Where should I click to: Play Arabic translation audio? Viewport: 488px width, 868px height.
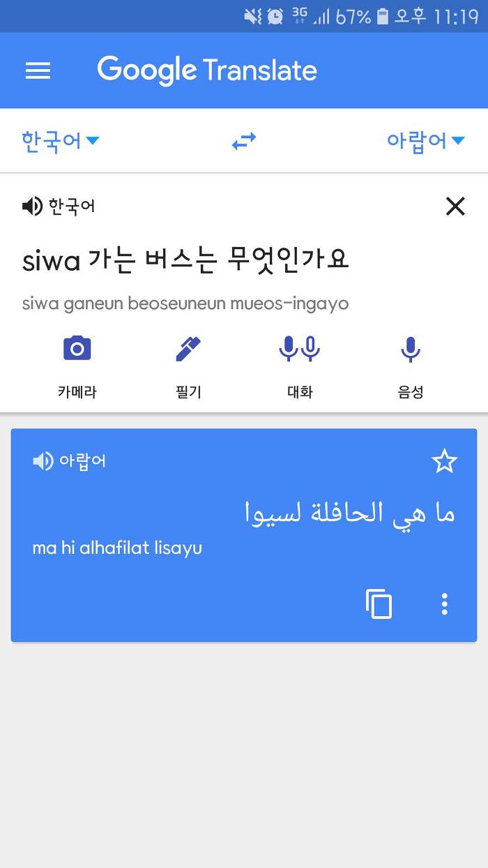coord(43,461)
